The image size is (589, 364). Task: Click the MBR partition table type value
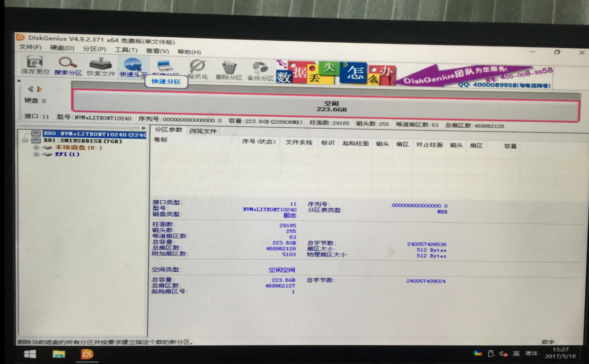(x=443, y=212)
